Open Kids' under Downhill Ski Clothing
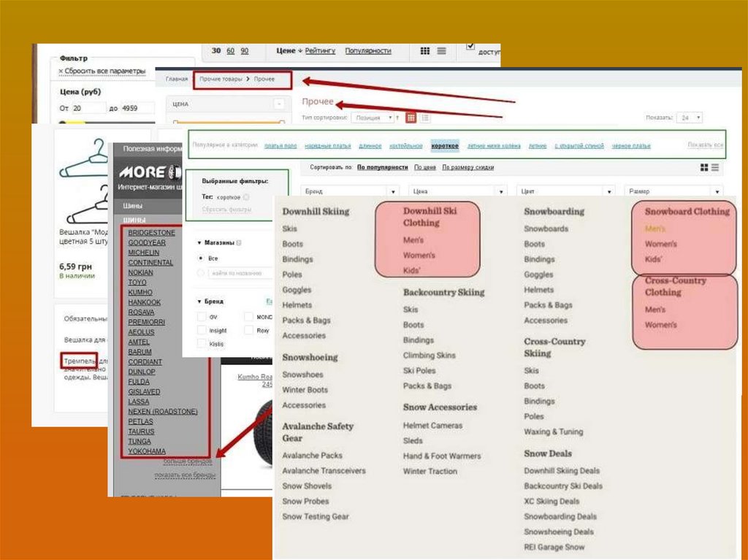Viewport: 748px width, 560px height. [412, 270]
